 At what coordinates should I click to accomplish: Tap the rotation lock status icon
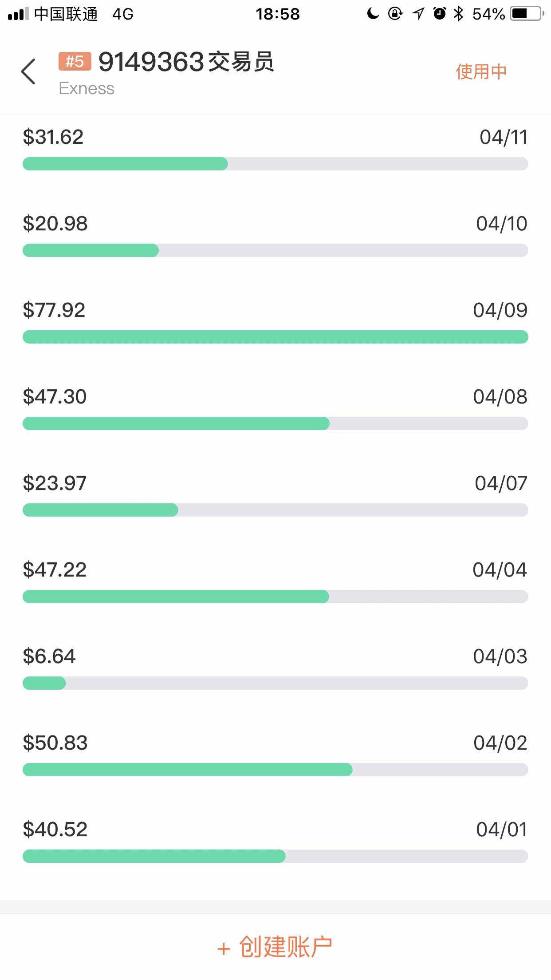click(x=395, y=14)
